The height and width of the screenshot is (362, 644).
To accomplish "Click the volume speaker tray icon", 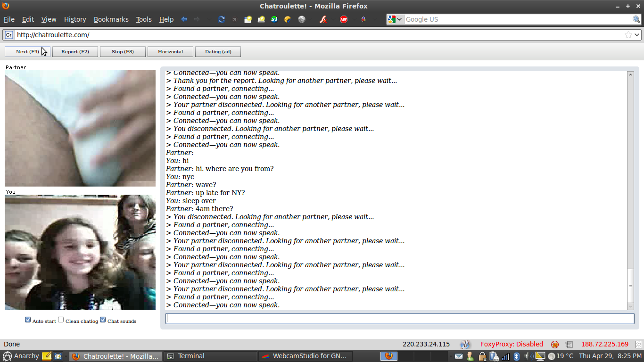I will click(528, 356).
